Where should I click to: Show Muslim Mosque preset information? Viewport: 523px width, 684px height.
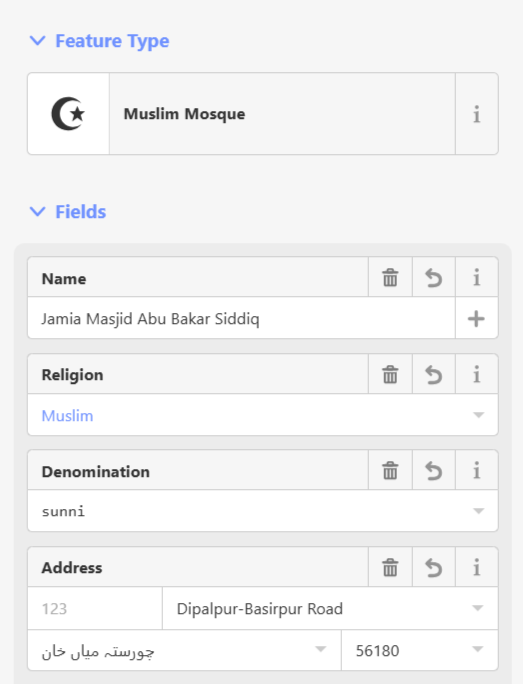click(x=477, y=114)
